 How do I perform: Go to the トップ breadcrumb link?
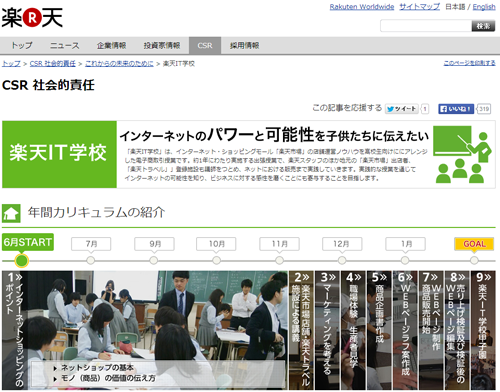coord(11,64)
